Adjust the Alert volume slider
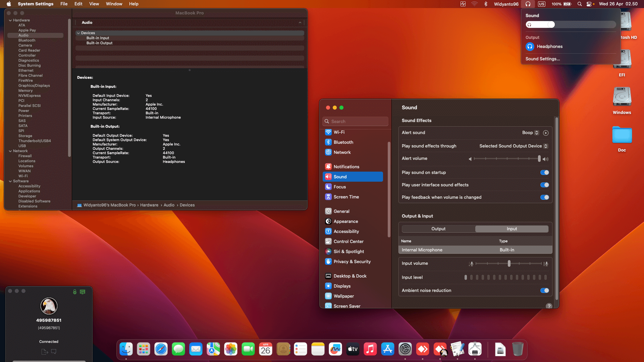The height and width of the screenshot is (362, 644). tap(539, 159)
